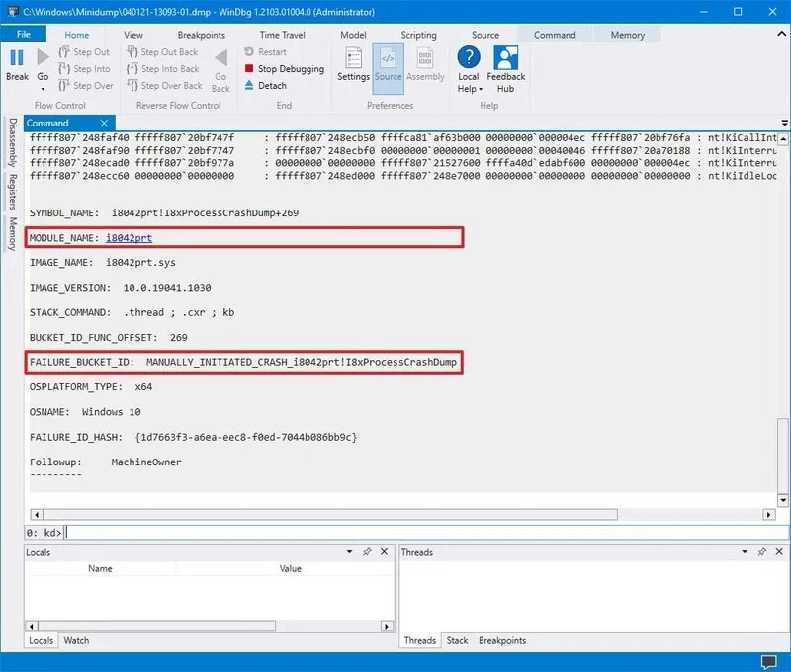Image resolution: width=791 pixels, height=672 pixels.
Task: Open the Memory ribbon tab
Action: pyautogui.click(x=628, y=35)
